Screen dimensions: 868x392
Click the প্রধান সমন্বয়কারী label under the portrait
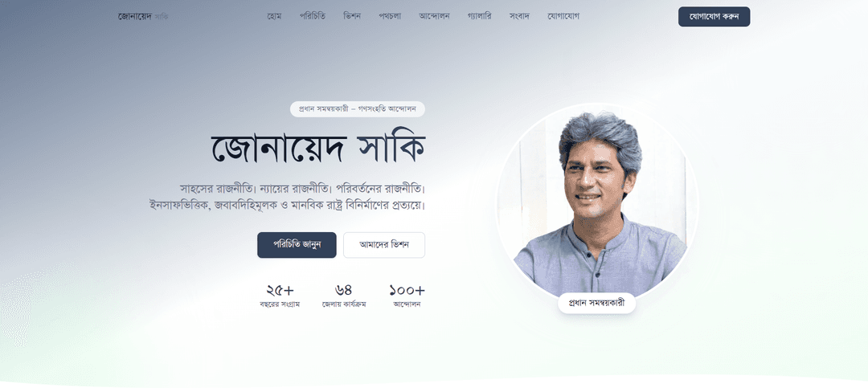tap(596, 303)
